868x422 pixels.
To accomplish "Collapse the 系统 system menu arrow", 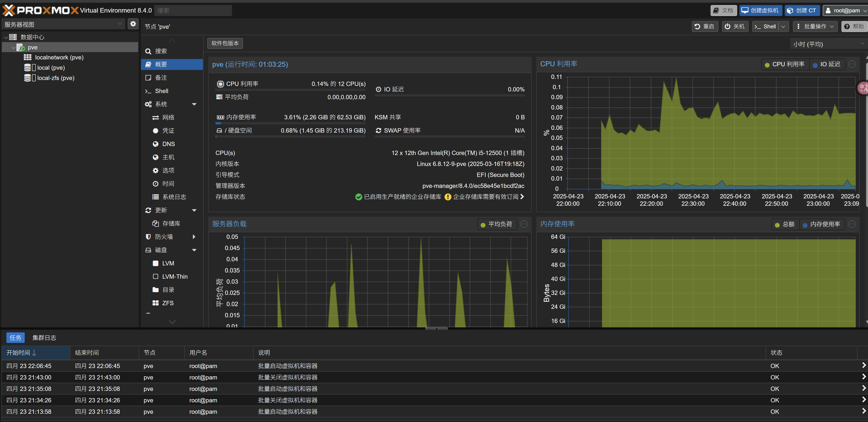I will pos(194,104).
